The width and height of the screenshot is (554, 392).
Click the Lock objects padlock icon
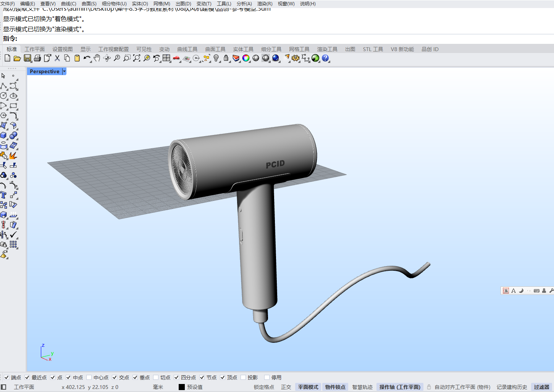226,58
